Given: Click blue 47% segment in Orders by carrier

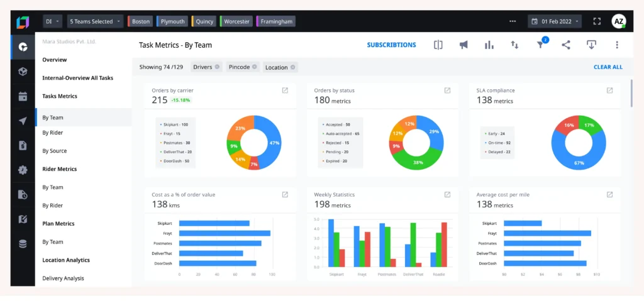Looking at the screenshot, I should click(x=270, y=144).
